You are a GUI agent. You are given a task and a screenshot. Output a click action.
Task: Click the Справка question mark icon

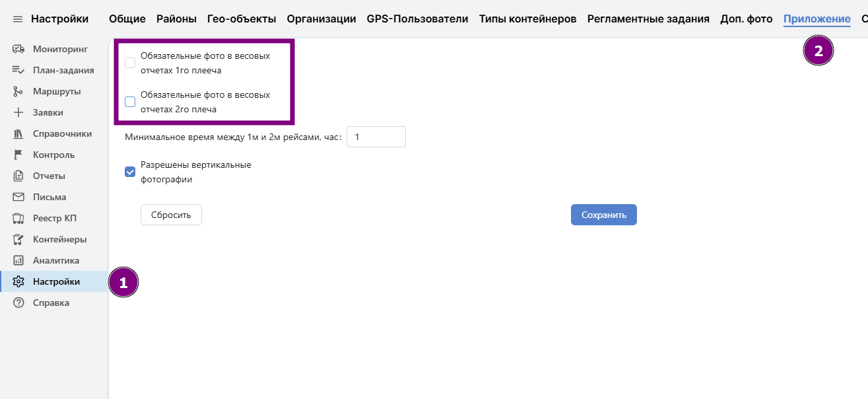click(x=18, y=303)
